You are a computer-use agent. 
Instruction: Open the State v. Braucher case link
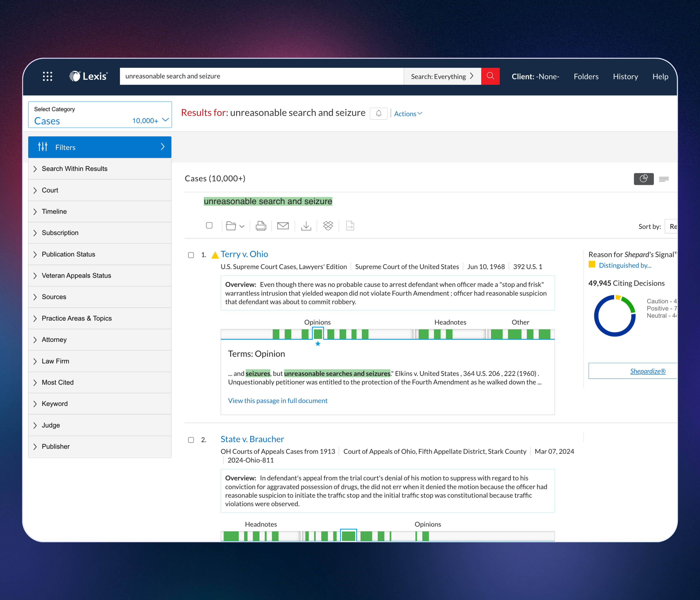coord(252,439)
